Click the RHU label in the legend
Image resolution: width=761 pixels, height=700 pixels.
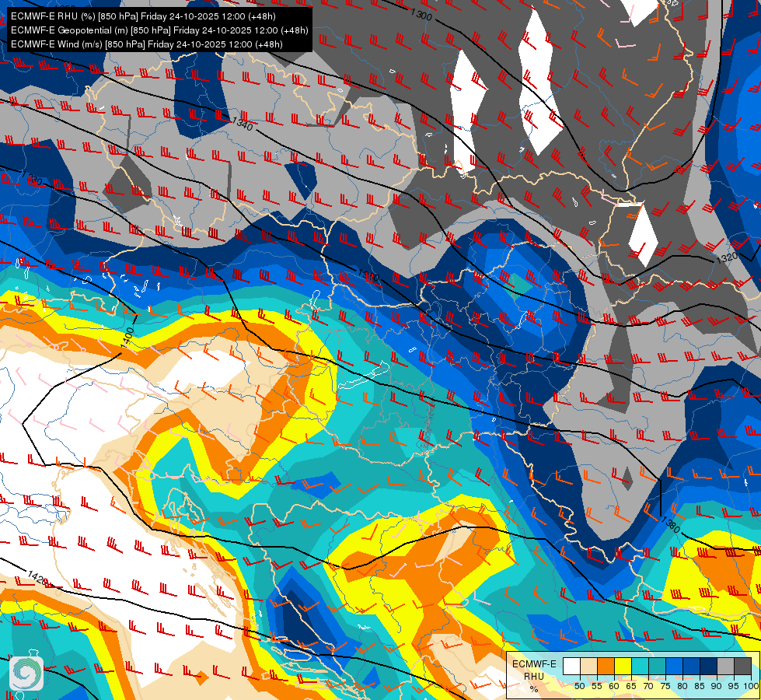534,677
